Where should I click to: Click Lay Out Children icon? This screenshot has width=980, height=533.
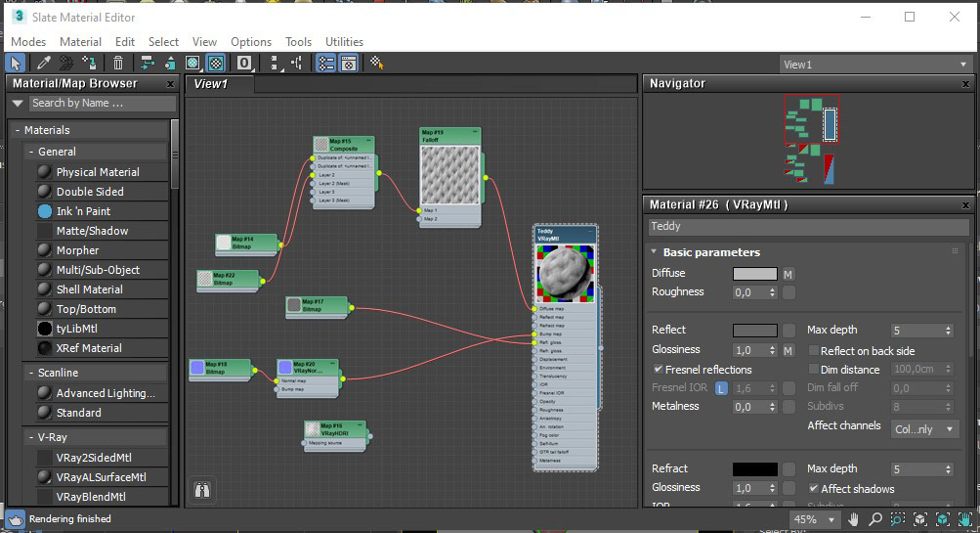[296, 64]
